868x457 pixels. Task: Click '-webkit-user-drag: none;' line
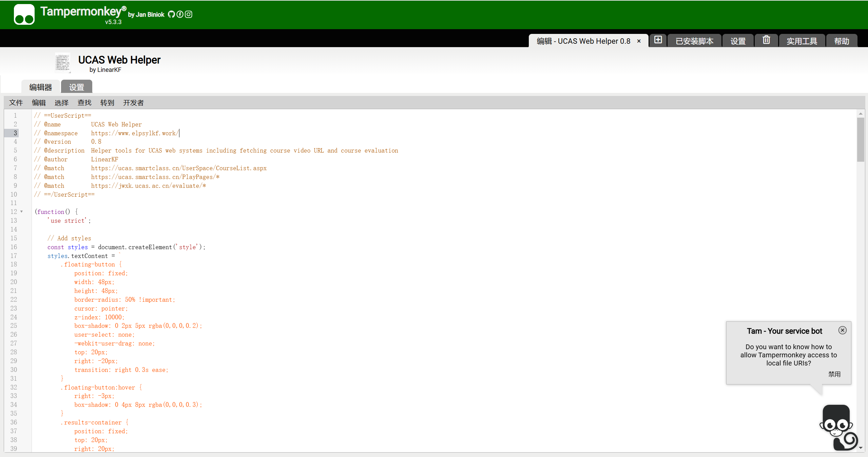point(115,343)
